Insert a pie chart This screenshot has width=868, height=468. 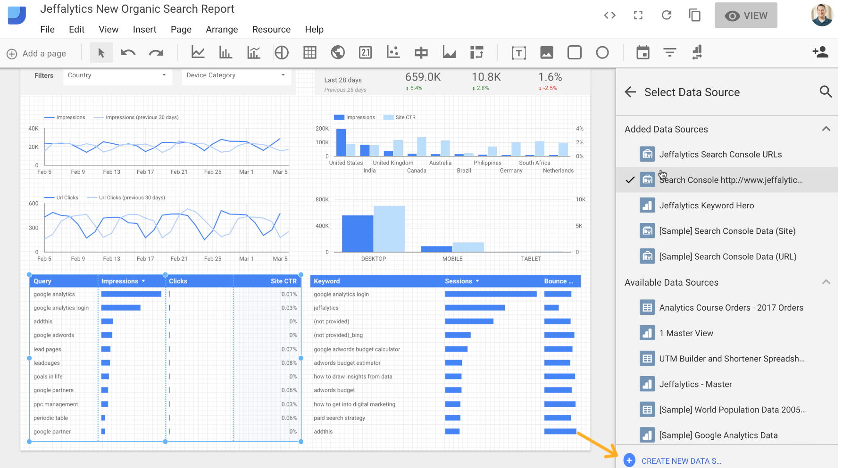point(282,52)
